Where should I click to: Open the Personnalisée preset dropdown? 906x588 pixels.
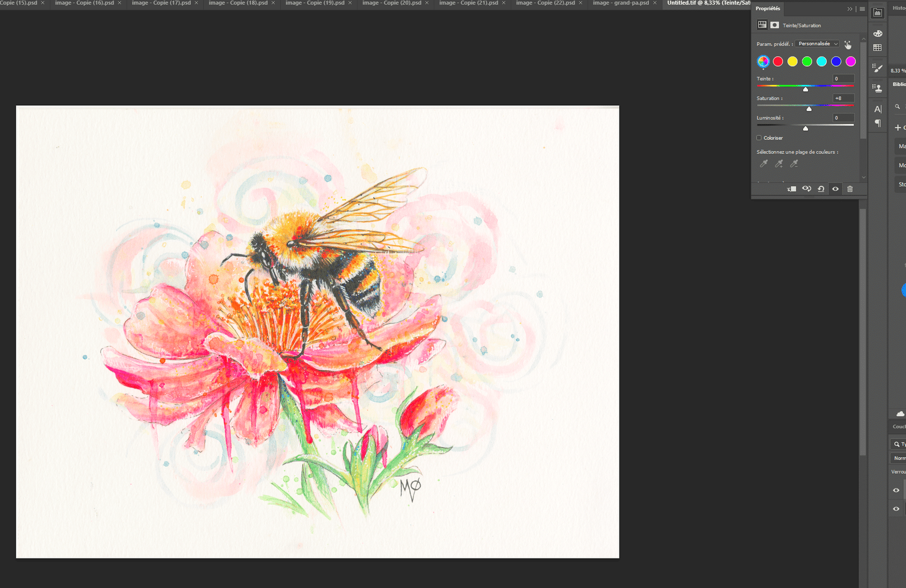pos(817,43)
